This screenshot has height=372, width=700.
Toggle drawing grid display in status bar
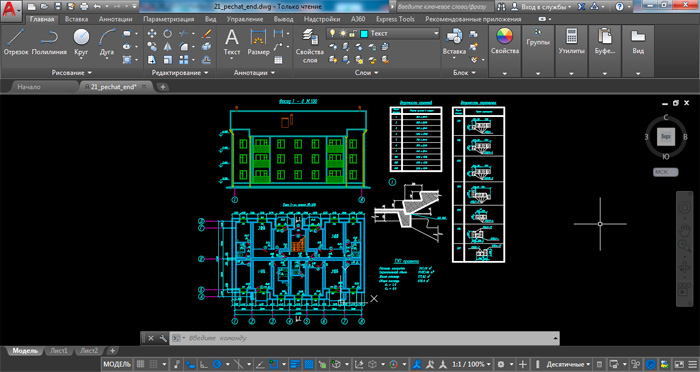point(140,364)
